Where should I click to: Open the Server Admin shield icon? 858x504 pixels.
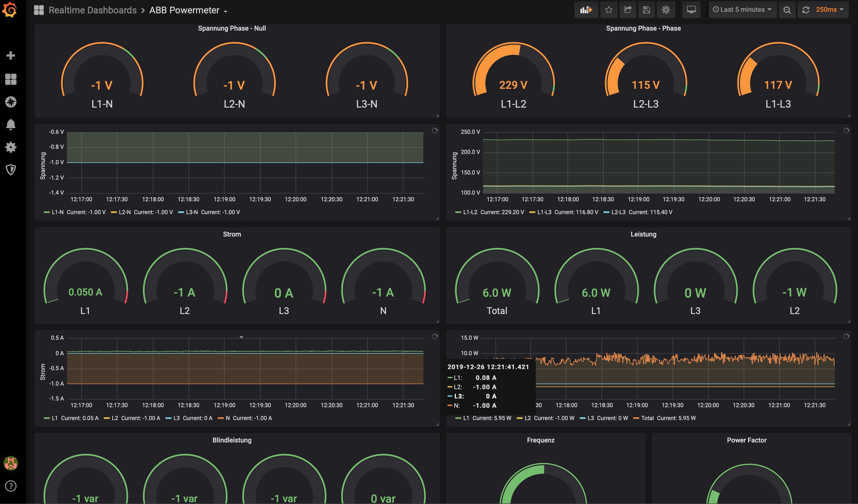tap(11, 169)
